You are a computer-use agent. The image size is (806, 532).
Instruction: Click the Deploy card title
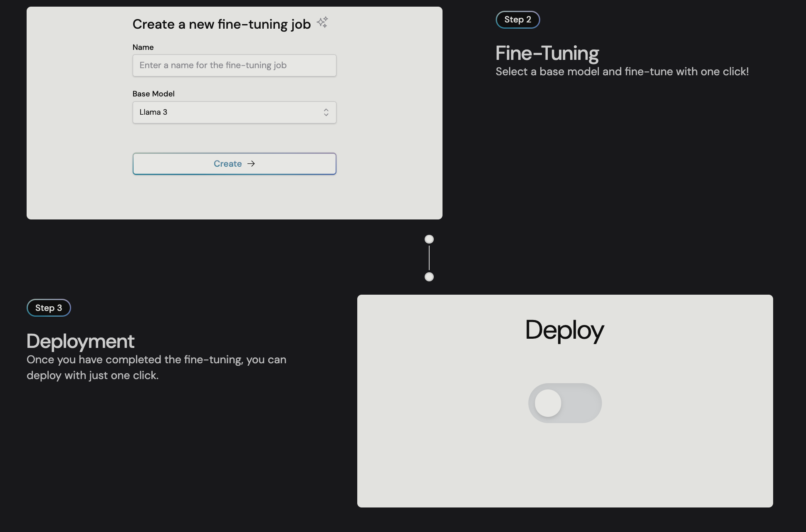tap(564, 330)
